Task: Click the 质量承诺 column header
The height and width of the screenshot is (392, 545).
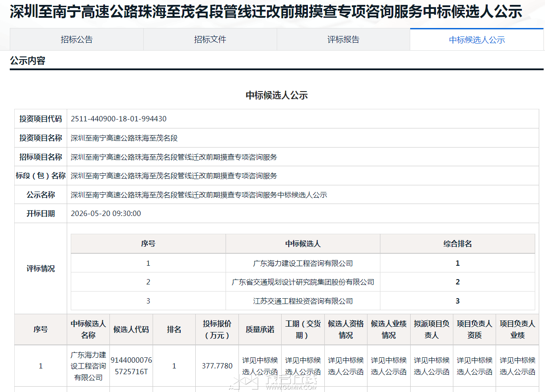Action: [260, 329]
